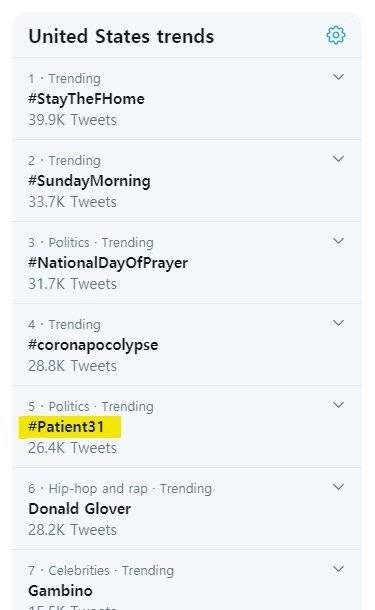Open trends settings gear icon
375x610 pixels.
[336, 35]
